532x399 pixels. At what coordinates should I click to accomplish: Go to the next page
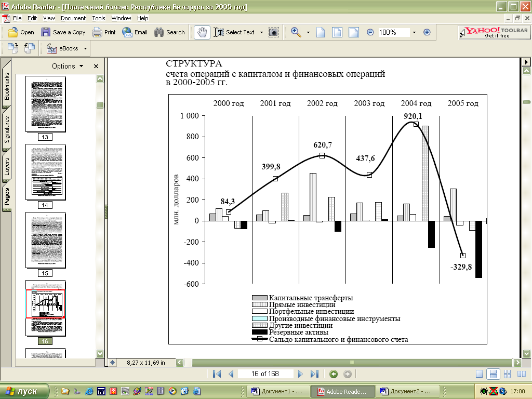(x=300, y=374)
